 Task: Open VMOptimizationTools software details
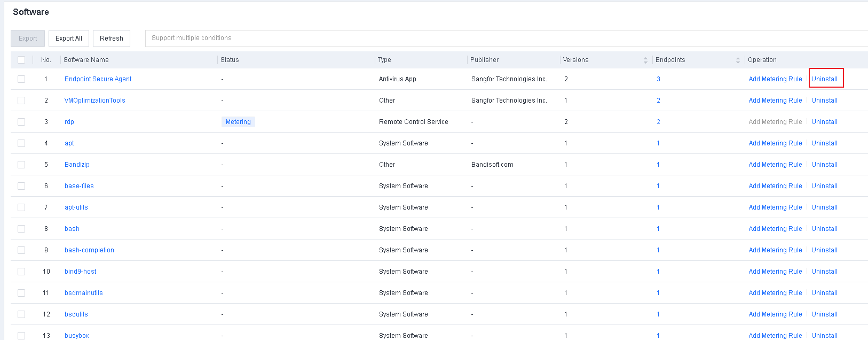(94, 101)
